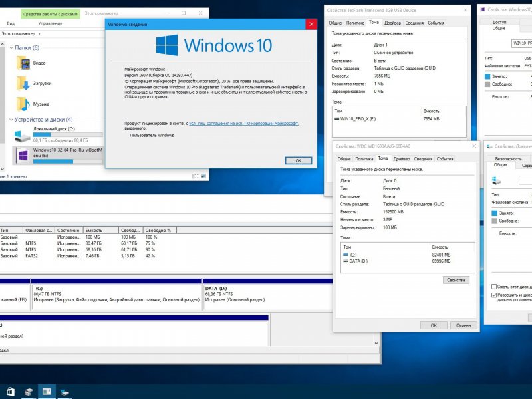This screenshot has height=399, width=532.
Task: Select the DATA (D:) 68,36 ГБ NTFS partition block
Action: 267,294
